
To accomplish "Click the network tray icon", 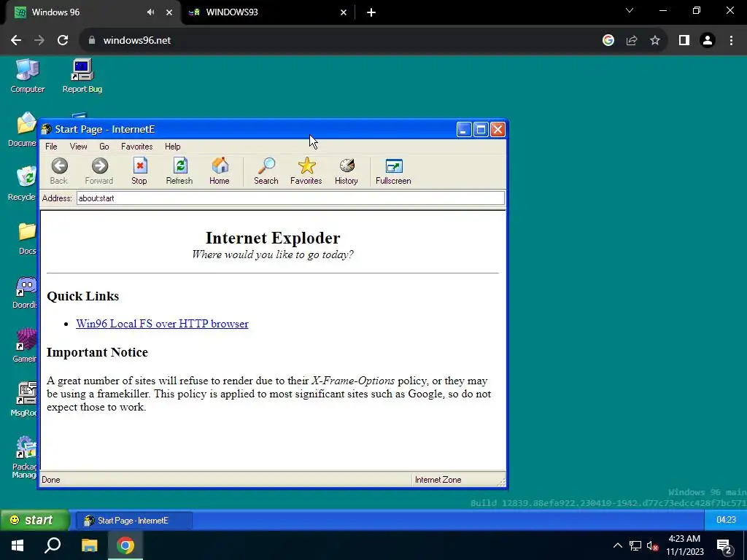I will (635, 546).
